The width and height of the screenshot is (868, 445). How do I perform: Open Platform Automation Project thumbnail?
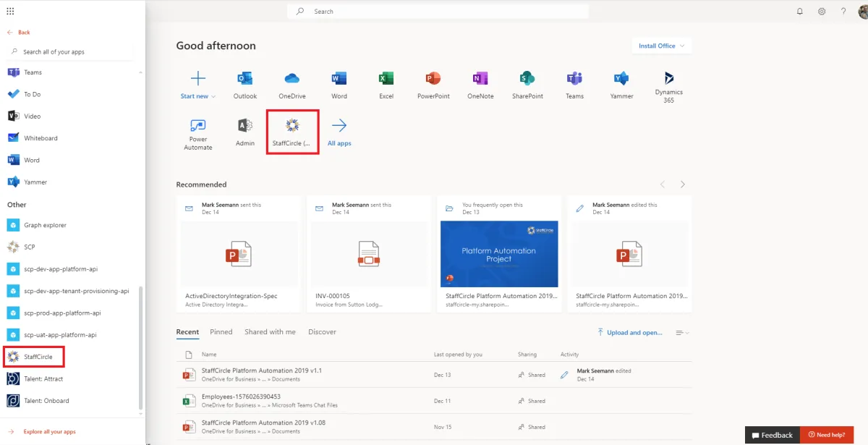499,254
